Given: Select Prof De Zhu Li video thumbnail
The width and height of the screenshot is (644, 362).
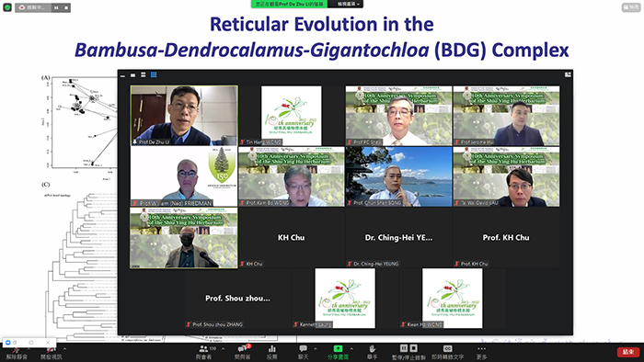Looking at the screenshot, I should click(x=184, y=116).
